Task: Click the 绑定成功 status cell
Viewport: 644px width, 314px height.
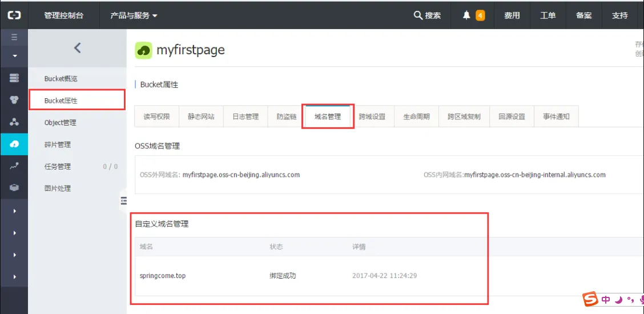Action: pos(283,276)
